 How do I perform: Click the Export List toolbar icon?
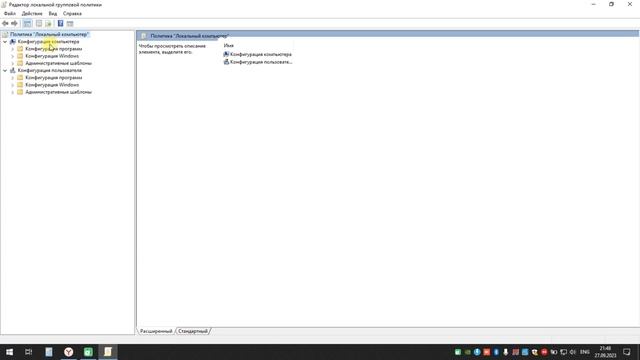(x=49, y=24)
